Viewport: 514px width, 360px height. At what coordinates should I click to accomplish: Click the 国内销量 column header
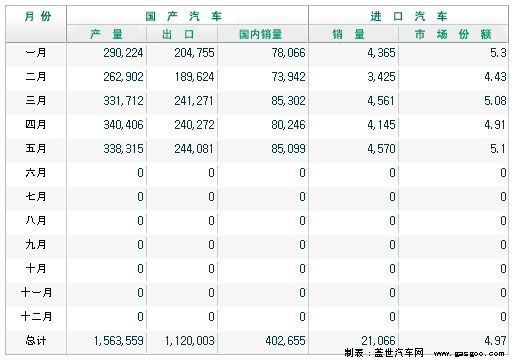click(x=261, y=34)
